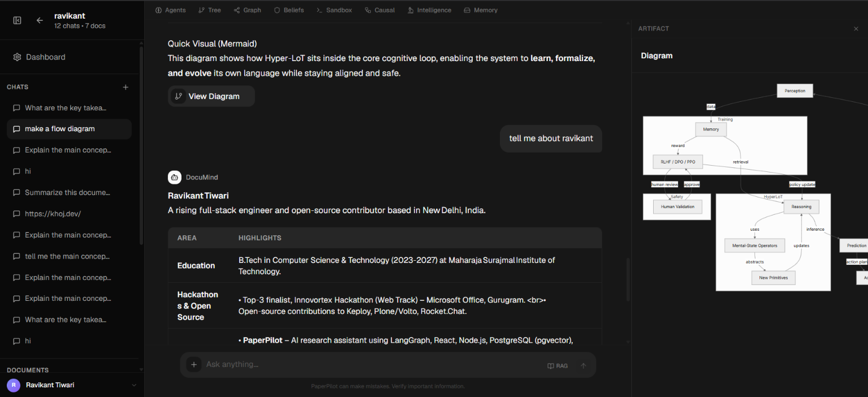Click the DocuMind bot avatar icon

[175, 177]
